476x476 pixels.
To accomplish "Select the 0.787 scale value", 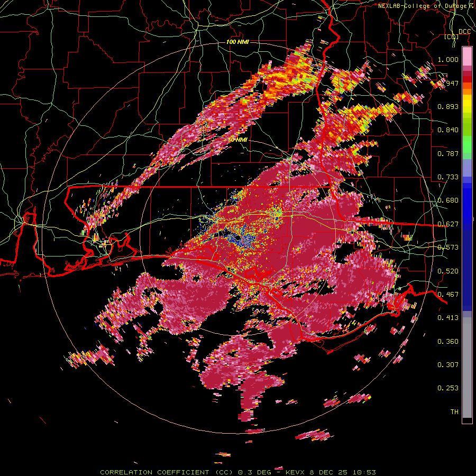I will [x=448, y=153].
